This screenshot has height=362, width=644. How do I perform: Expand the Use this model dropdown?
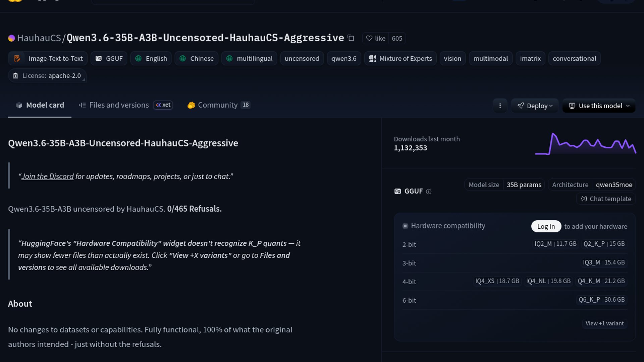click(x=599, y=106)
